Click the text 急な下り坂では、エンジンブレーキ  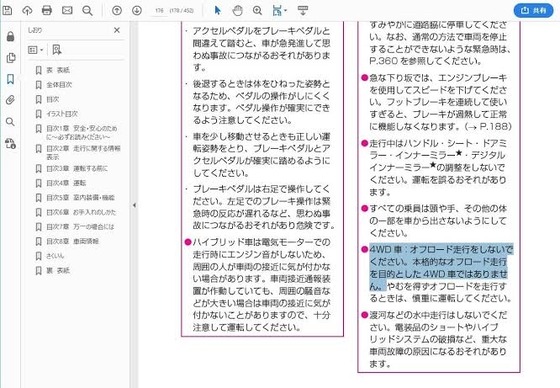coord(438,78)
